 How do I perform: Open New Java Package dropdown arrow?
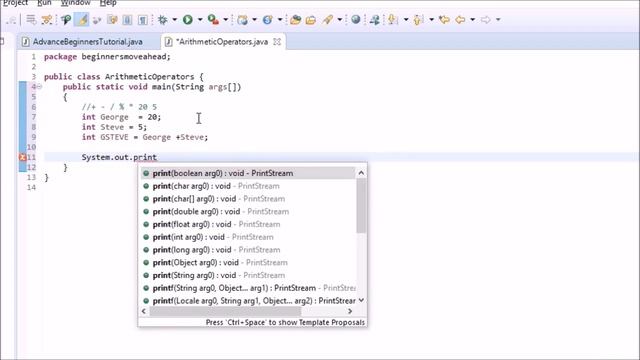click(x=254, y=20)
